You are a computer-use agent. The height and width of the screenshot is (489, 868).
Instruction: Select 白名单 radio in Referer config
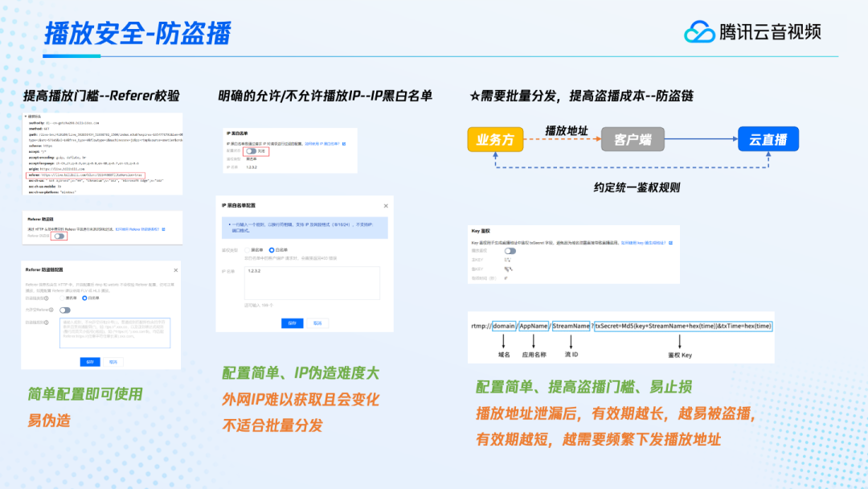[x=84, y=298]
